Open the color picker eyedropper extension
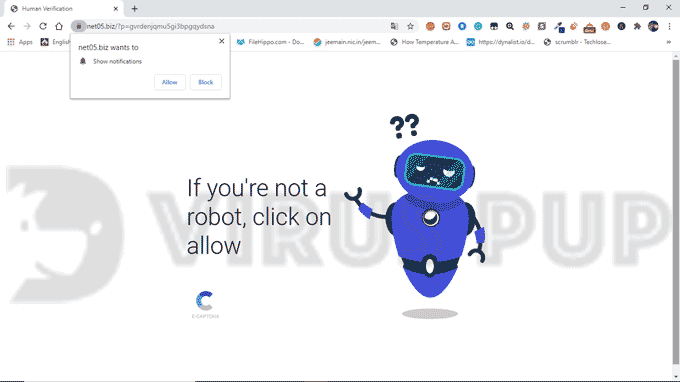680x382 pixels. pos(559,27)
